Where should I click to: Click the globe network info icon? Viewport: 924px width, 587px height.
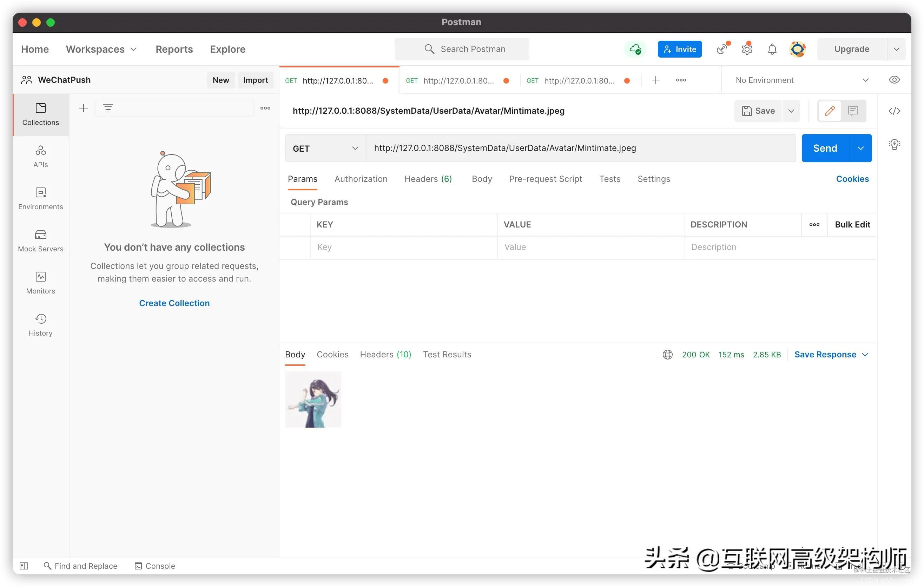667,355
